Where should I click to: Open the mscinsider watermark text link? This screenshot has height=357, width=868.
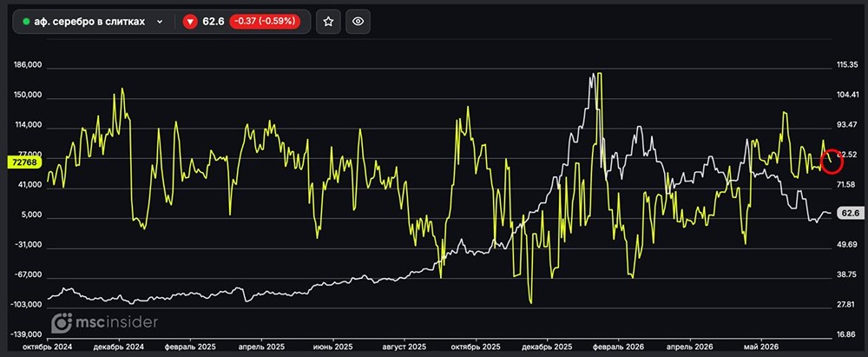[x=116, y=322]
